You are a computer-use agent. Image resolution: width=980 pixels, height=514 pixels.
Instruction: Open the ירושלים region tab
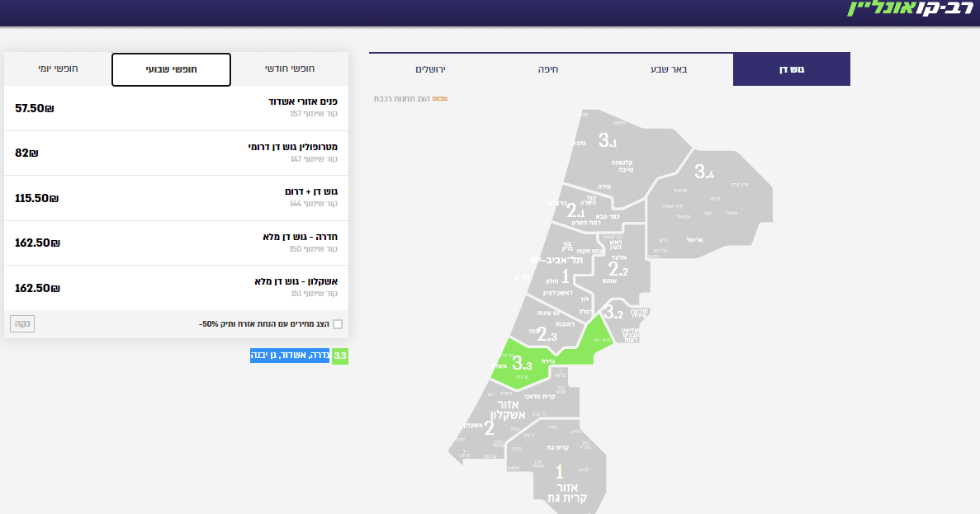coord(430,68)
